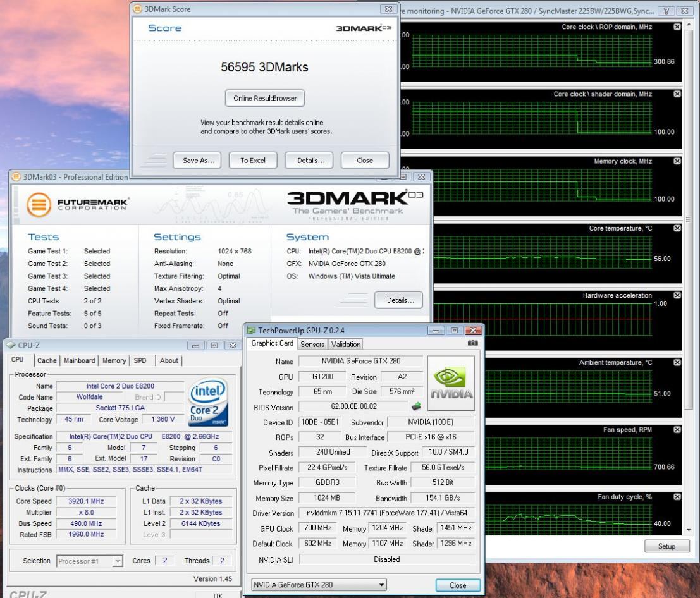This screenshot has height=598, width=700.
Task: Open the About tab in CPU-Z
Action: [169, 360]
